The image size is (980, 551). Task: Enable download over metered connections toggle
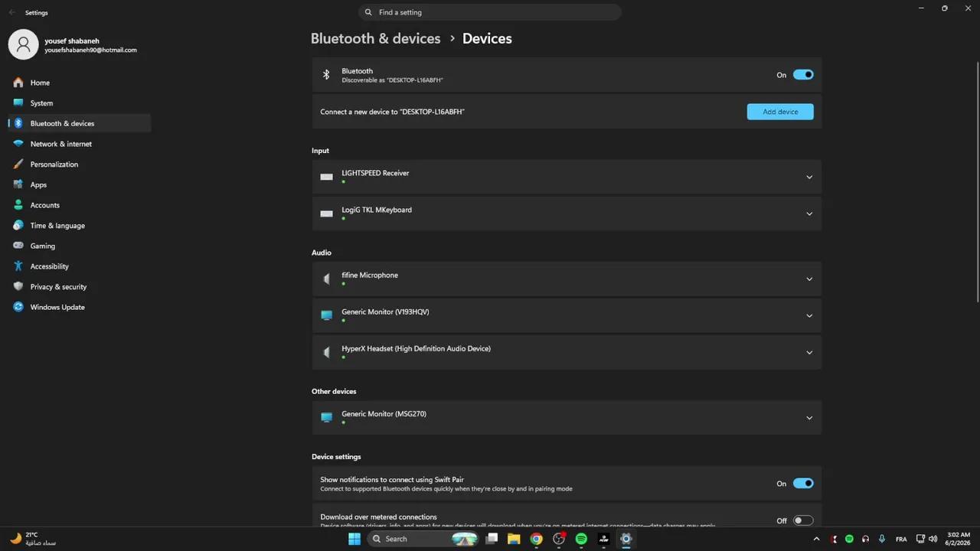click(803, 520)
